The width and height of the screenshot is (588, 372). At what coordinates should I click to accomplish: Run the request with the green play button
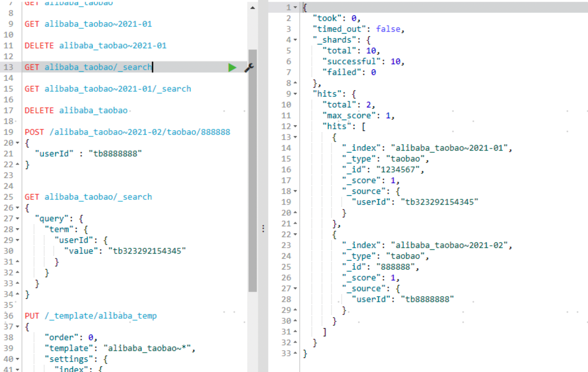[232, 67]
